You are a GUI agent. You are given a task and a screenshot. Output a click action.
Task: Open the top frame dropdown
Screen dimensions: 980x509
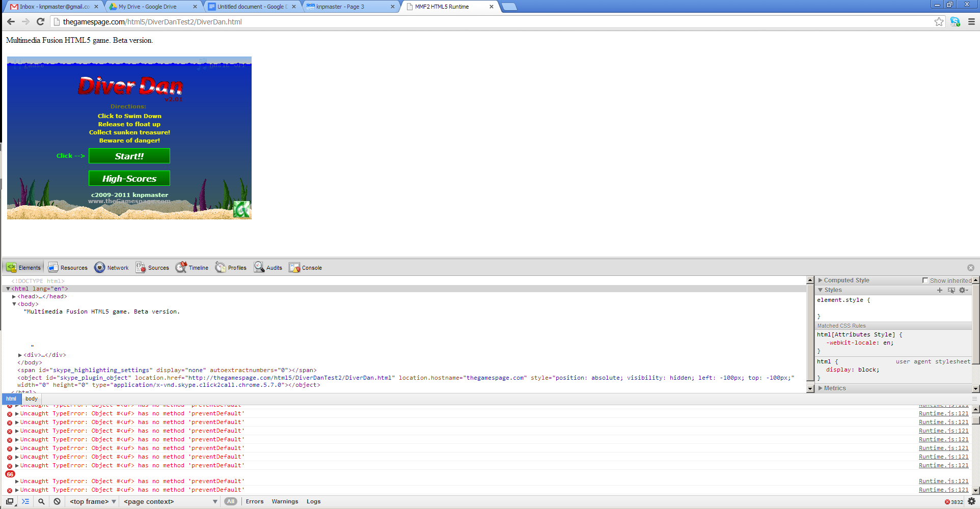93,501
